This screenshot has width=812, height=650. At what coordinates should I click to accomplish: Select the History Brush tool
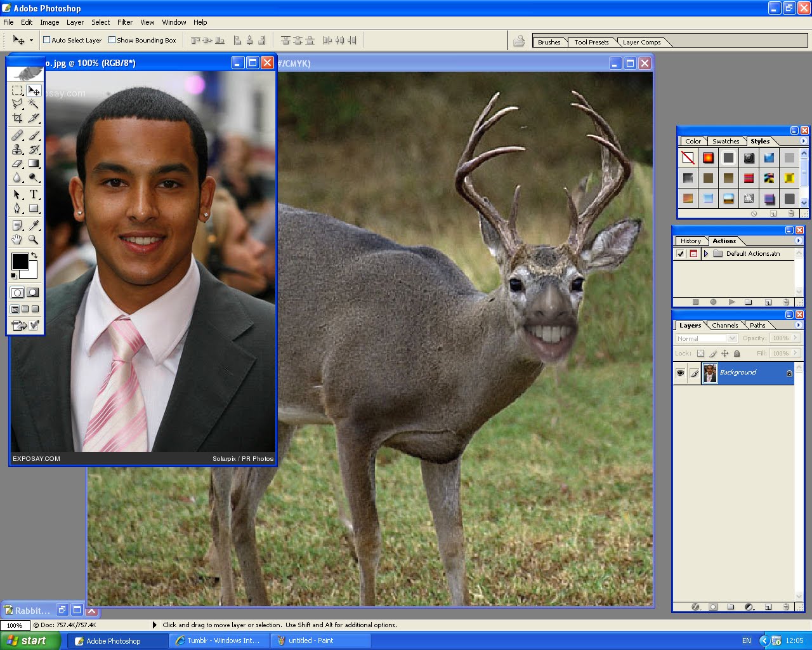pyautogui.click(x=34, y=149)
